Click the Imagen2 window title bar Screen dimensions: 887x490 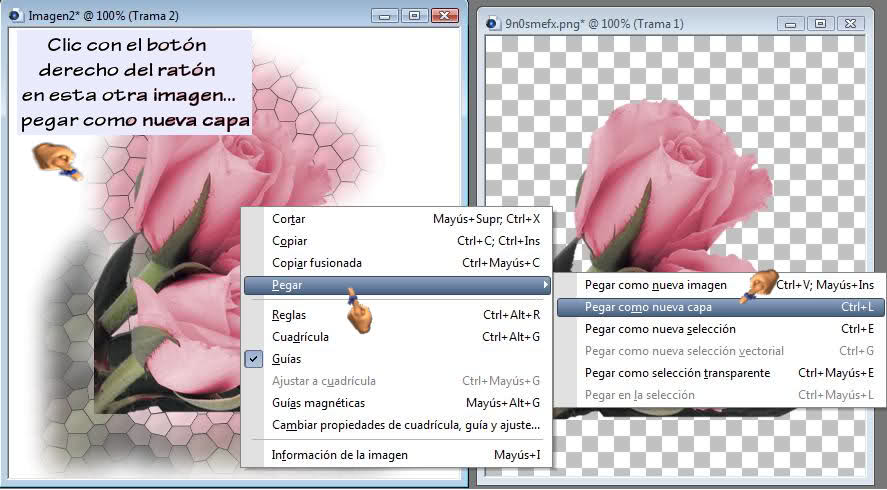click(x=233, y=16)
